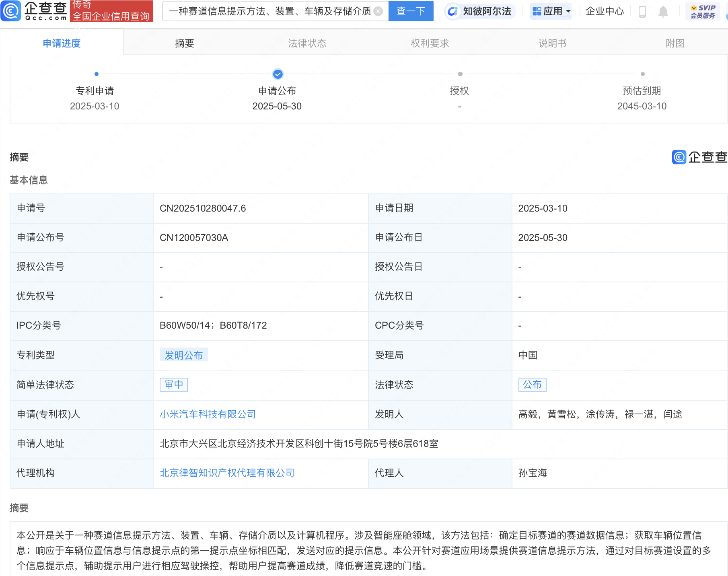Viewport: 728px width, 576px height.
Task: Switch to the 附图 tab
Action: [x=675, y=43]
